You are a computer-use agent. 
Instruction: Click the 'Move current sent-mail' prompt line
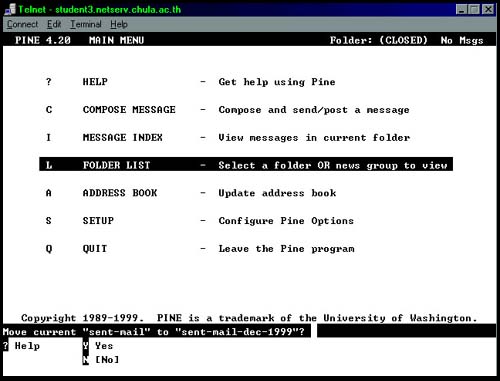154,332
